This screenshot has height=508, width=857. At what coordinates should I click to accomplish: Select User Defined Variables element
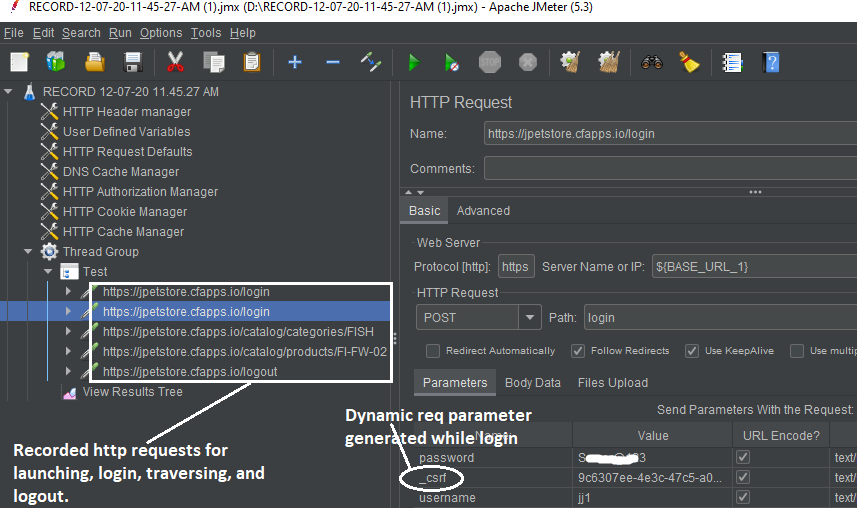(x=126, y=132)
